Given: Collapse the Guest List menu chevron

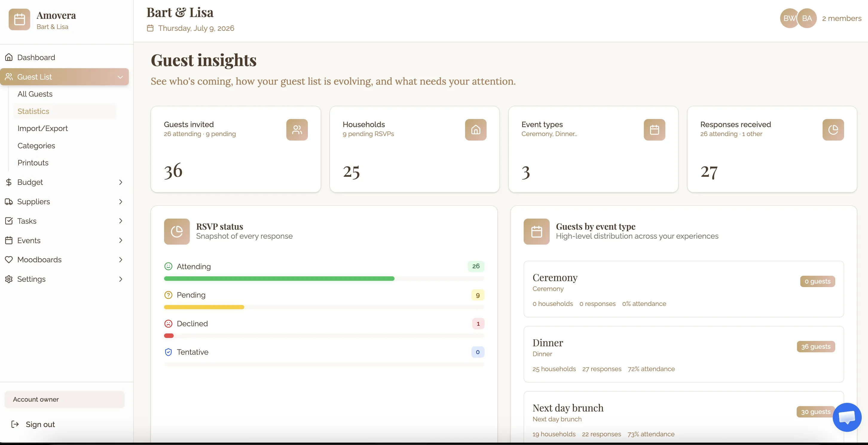Looking at the screenshot, I should click(x=120, y=77).
